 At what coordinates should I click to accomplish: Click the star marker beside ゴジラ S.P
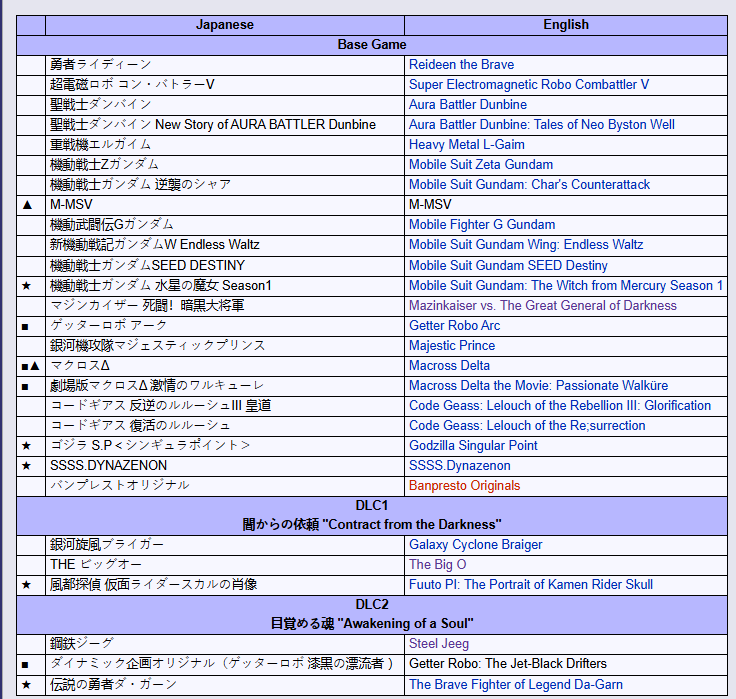point(27,446)
